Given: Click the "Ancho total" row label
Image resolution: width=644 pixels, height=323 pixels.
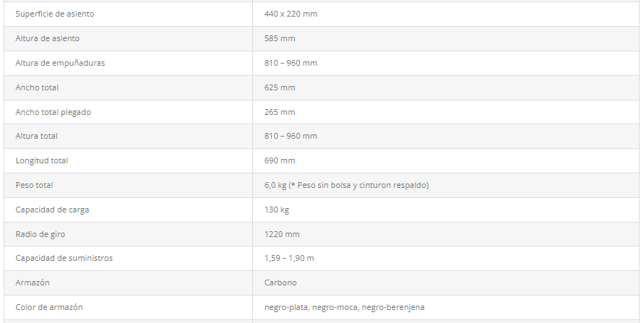Looking at the screenshot, I should (x=37, y=87).
